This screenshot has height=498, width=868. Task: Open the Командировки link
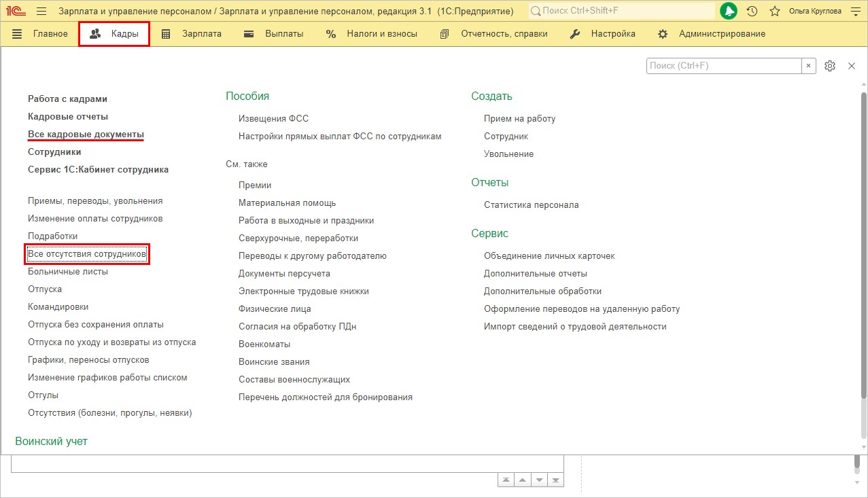[x=58, y=307]
